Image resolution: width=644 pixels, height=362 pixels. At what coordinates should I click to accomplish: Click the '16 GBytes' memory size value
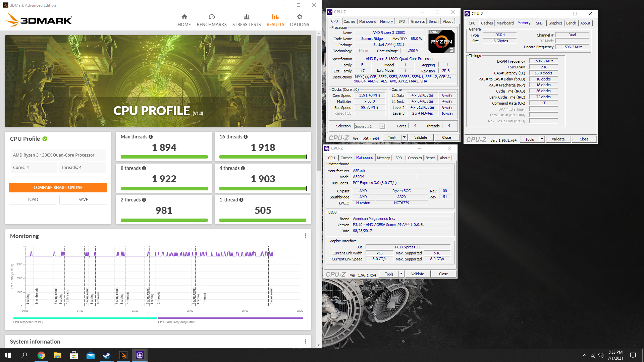[x=500, y=41]
